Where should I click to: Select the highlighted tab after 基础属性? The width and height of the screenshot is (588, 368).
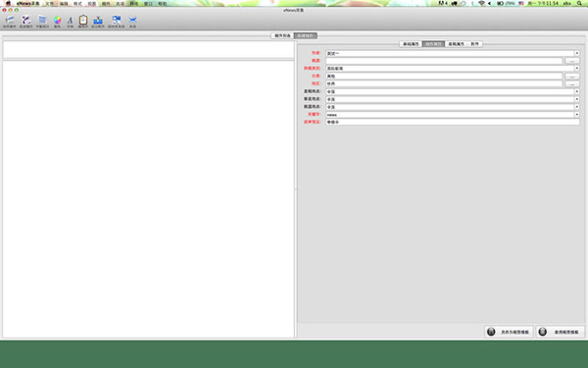[x=433, y=44]
